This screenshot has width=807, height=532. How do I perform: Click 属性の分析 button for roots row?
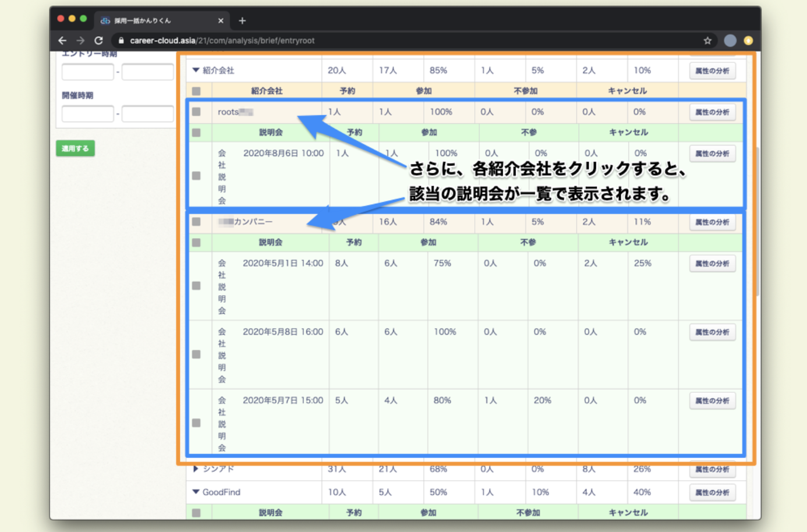[x=712, y=112]
